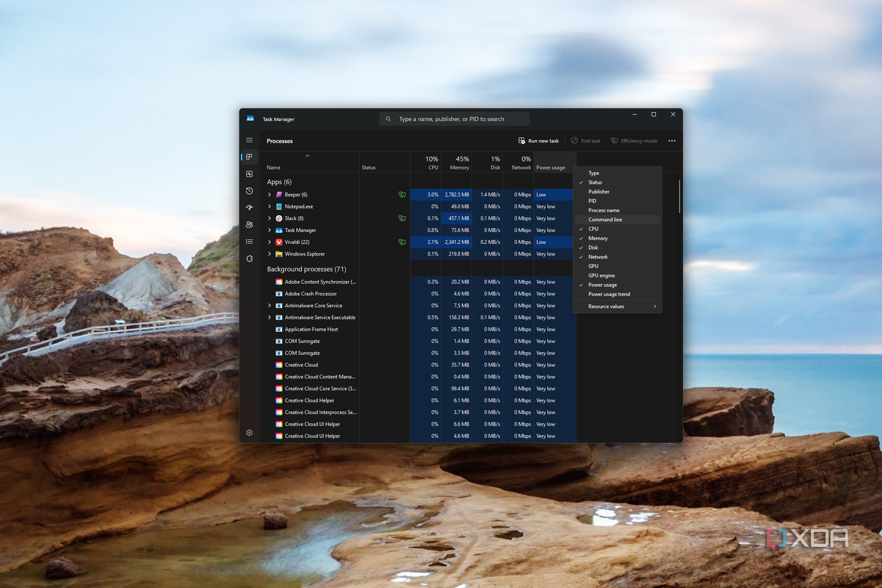Open the Details page from the sidebar
The image size is (882, 588).
tap(249, 241)
